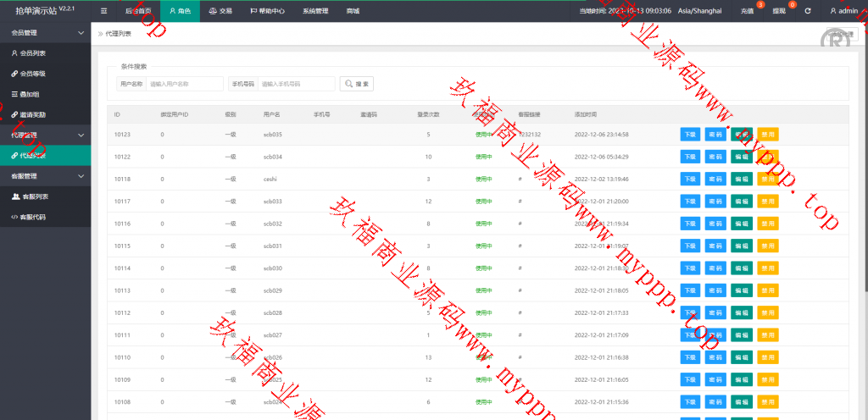Open 邀请奖励 in the sidebar
868x420 pixels.
coord(33,114)
